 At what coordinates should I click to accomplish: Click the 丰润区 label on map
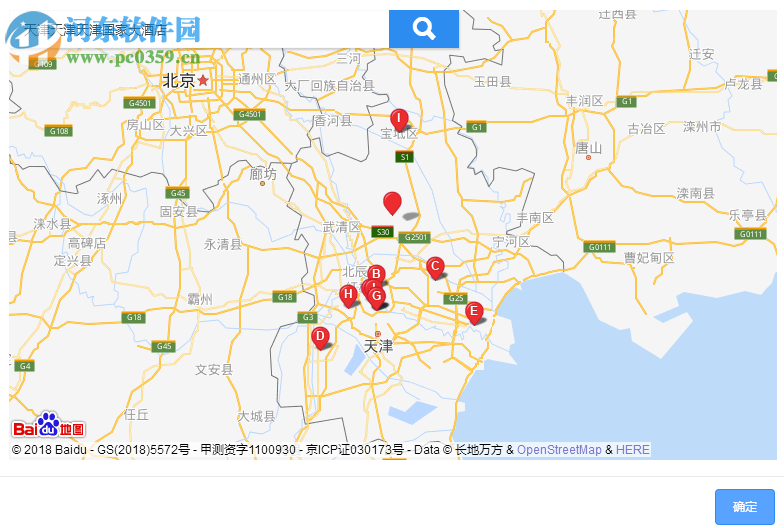pyautogui.click(x=584, y=100)
